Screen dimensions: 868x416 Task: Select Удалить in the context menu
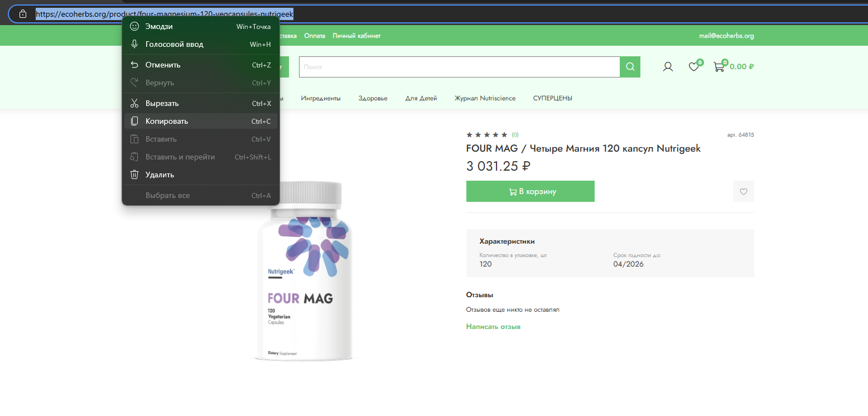[x=200, y=175]
